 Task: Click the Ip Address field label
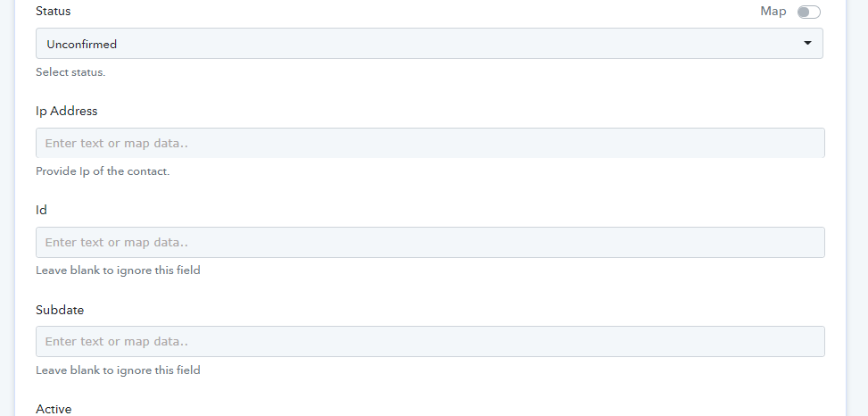pos(67,111)
